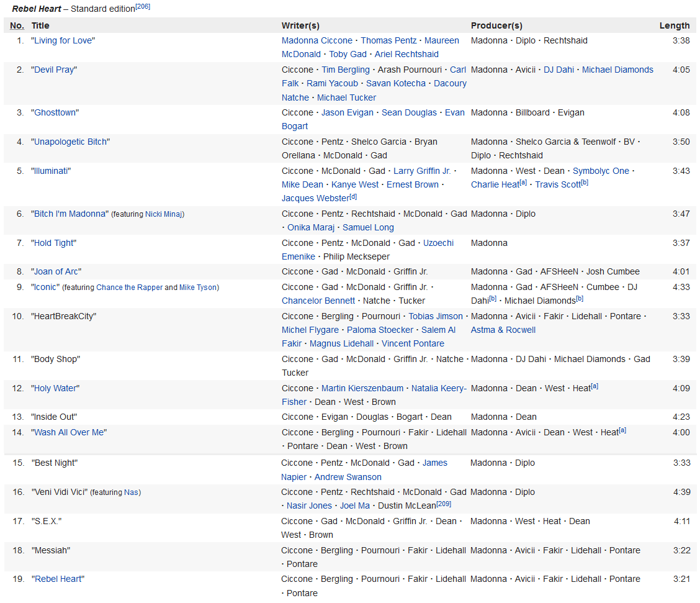Click the "Length" column header
The image size is (700, 603).
point(675,25)
